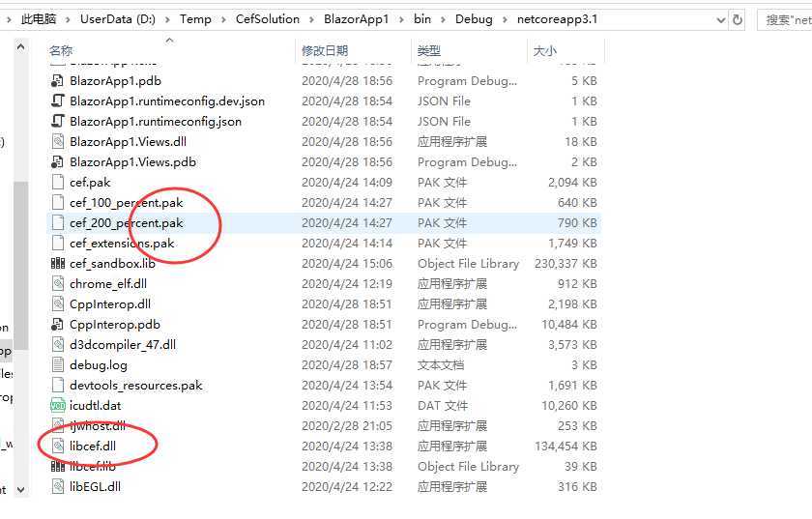Select the file named icudtl.dat
812x519 pixels.
tap(96, 406)
